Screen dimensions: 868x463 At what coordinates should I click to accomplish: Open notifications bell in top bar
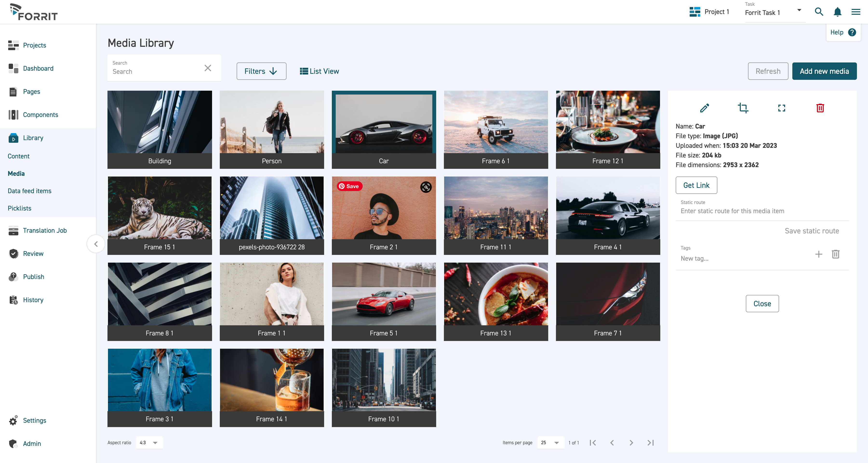pyautogui.click(x=837, y=12)
